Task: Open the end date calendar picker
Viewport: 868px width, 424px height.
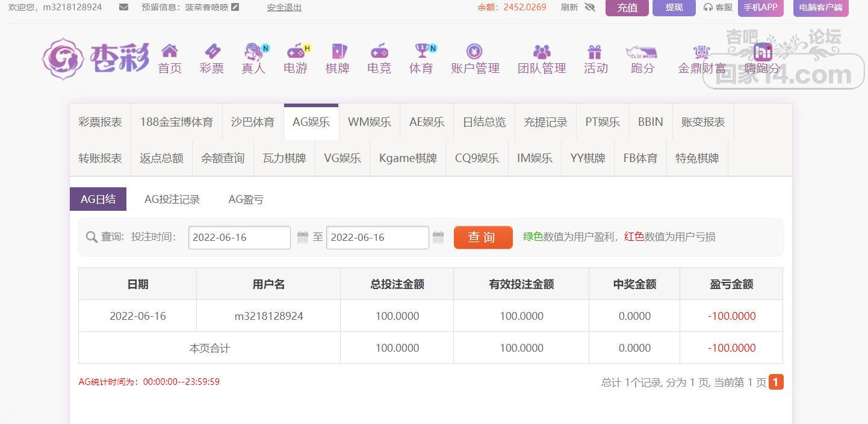Action: (x=438, y=237)
